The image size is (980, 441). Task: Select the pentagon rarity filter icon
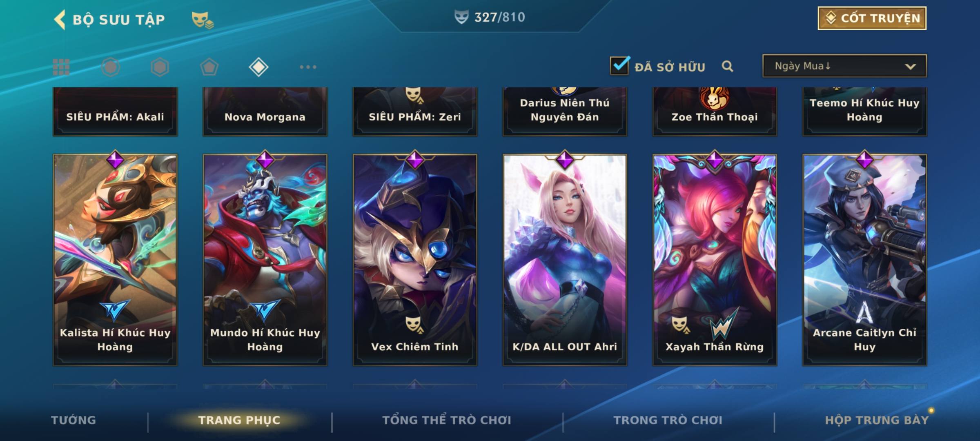tap(209, 67)
